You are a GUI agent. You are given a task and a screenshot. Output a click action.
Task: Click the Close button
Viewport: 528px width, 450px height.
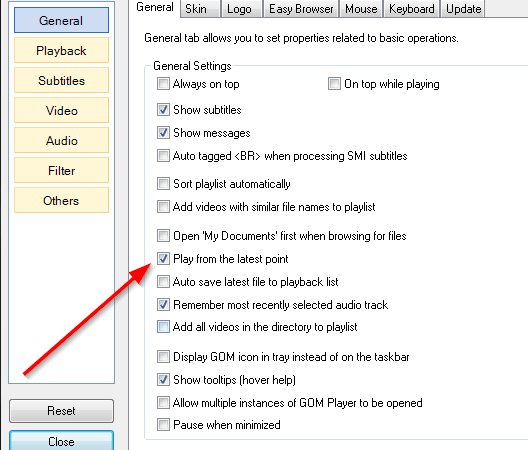61,441
